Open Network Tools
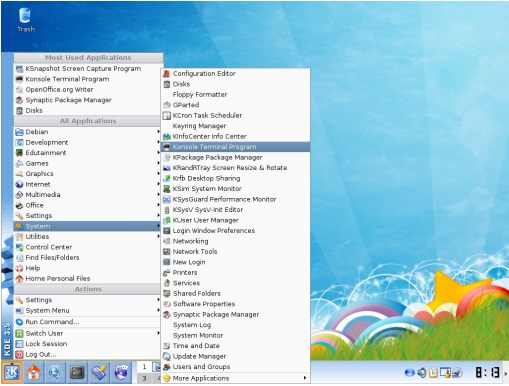 coord(235,252)
